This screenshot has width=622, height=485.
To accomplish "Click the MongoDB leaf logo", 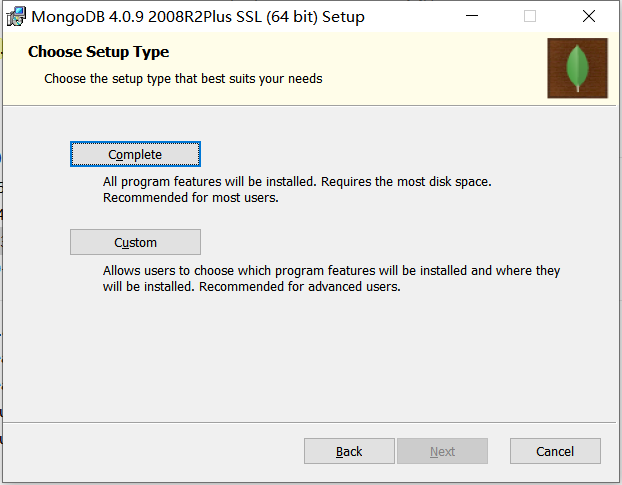I will (x=577, y=68).
